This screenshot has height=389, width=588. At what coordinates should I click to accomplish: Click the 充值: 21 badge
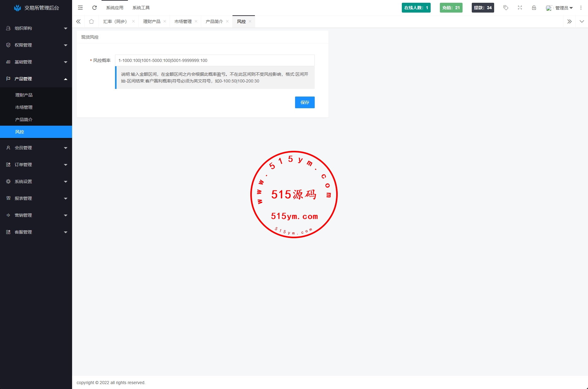pos(451,8)
